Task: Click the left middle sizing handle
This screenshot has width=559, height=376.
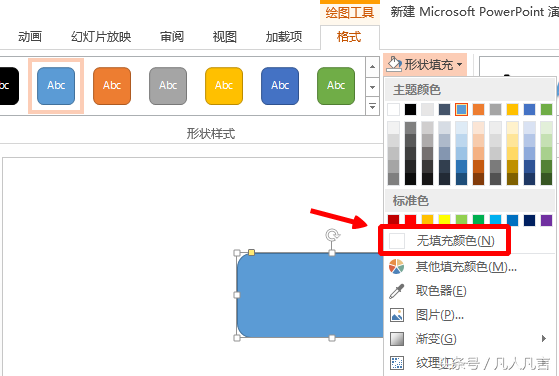Action: (x=237, y=295)
